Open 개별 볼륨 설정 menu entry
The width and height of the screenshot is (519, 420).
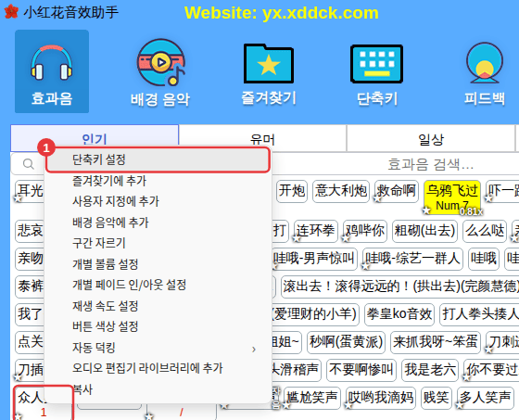pos(158,264)
